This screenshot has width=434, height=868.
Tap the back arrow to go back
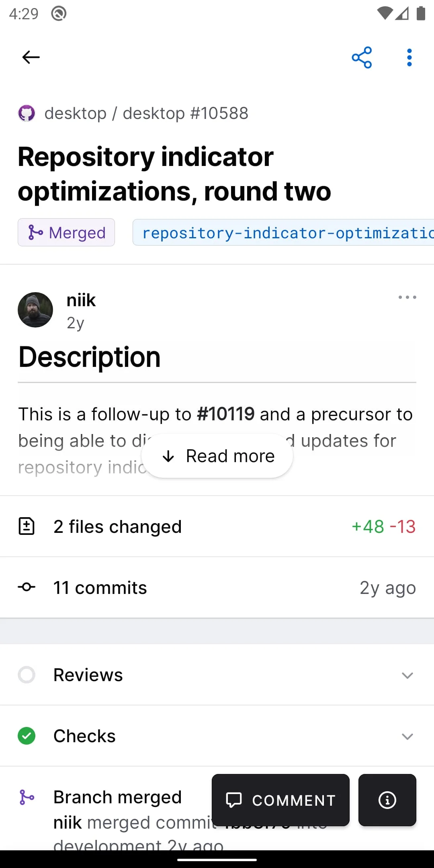tap(30, 57)
